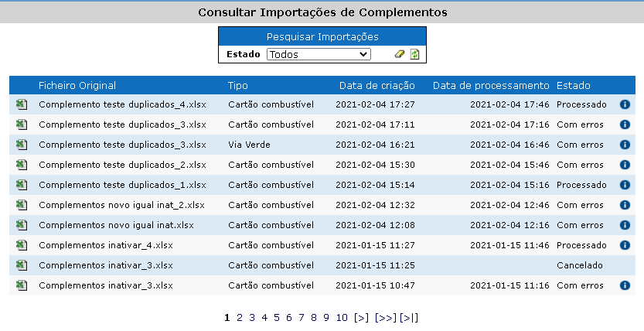Click the Data de criação column header
Viewport: 644px width, 331px height.
(377, 85)
